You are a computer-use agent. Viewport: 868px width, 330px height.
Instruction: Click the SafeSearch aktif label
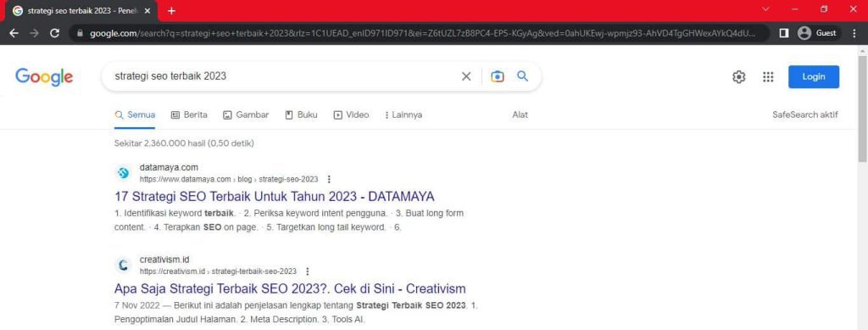point(805,115)
